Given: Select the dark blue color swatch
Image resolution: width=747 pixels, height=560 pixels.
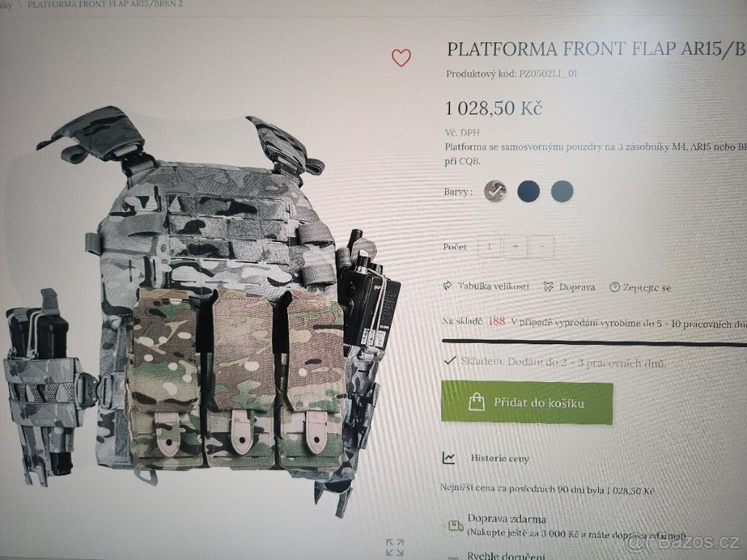Looking at the screenshot, I should point(529,192).
